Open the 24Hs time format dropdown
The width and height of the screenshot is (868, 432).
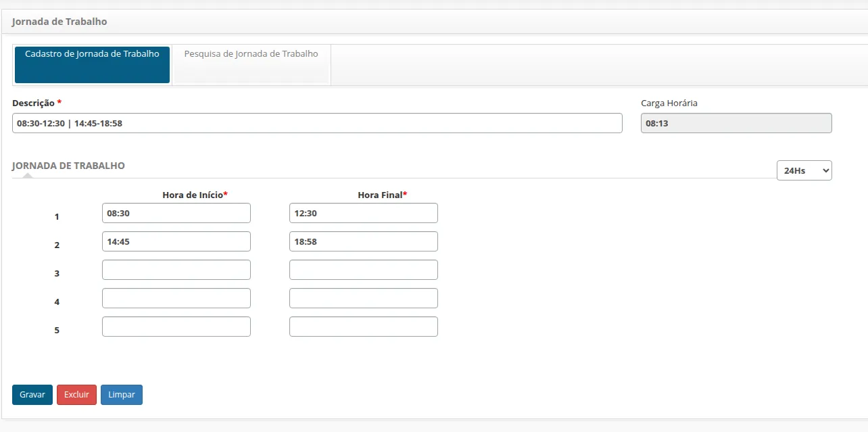point(804,170)
